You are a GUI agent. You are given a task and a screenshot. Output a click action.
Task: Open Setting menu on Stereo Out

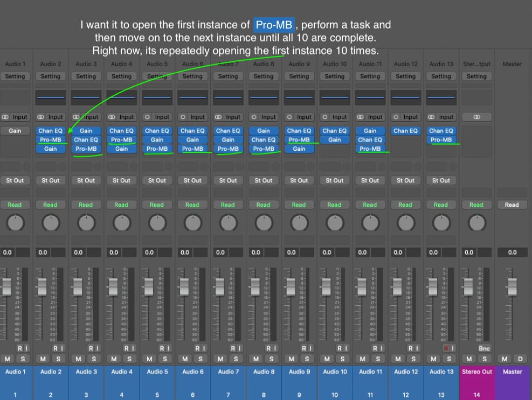pyautogui.click(x=476, y=76)
